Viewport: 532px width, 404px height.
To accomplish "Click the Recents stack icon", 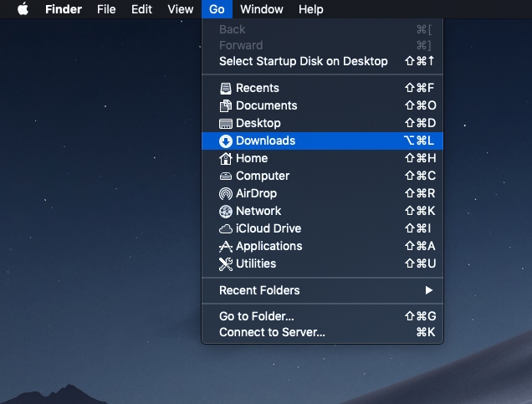I will click(225, 88).
